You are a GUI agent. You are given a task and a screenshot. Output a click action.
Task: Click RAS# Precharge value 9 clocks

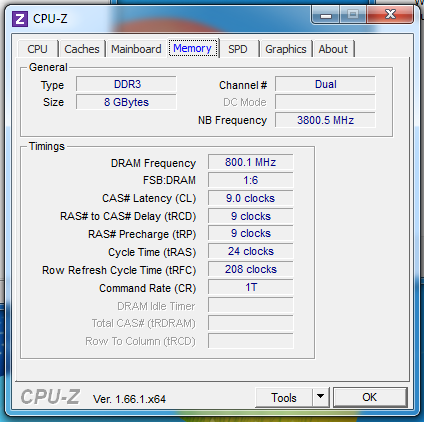click(x=251, y=233)
